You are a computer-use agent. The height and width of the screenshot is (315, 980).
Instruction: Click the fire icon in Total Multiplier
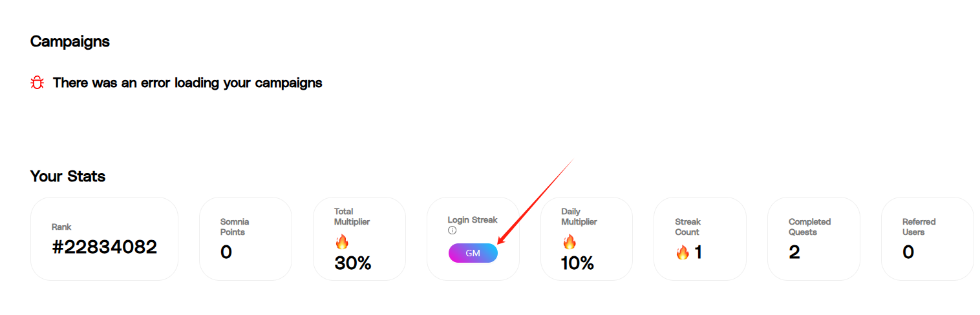341,242
